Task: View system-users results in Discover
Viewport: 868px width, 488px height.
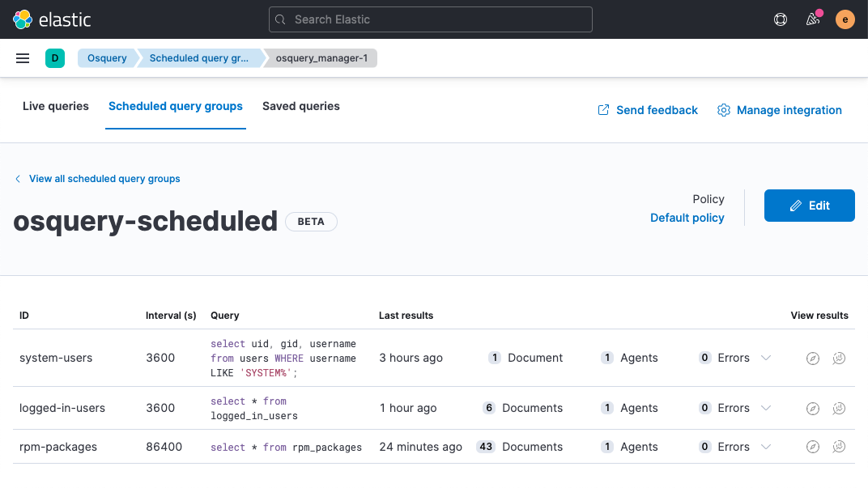Action: [813, 359]
